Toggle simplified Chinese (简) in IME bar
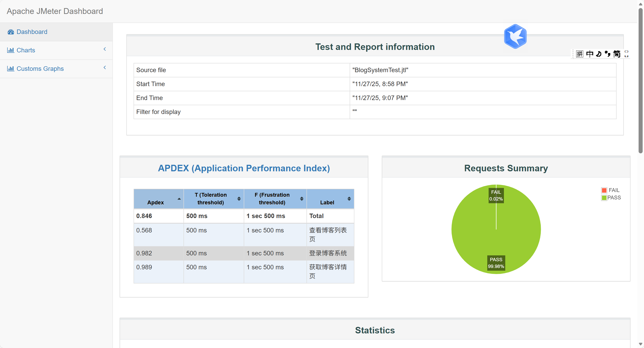 (x=617, y=54)
